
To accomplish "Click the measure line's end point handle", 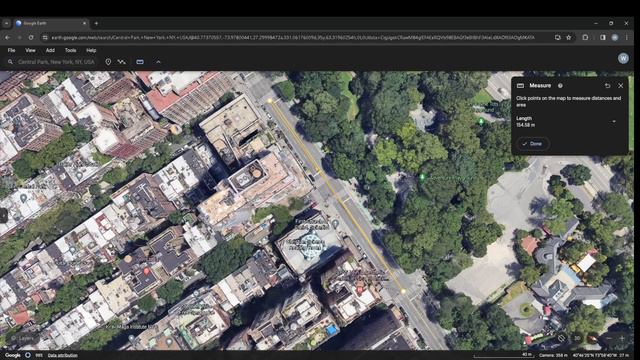I will coord(403,291).
